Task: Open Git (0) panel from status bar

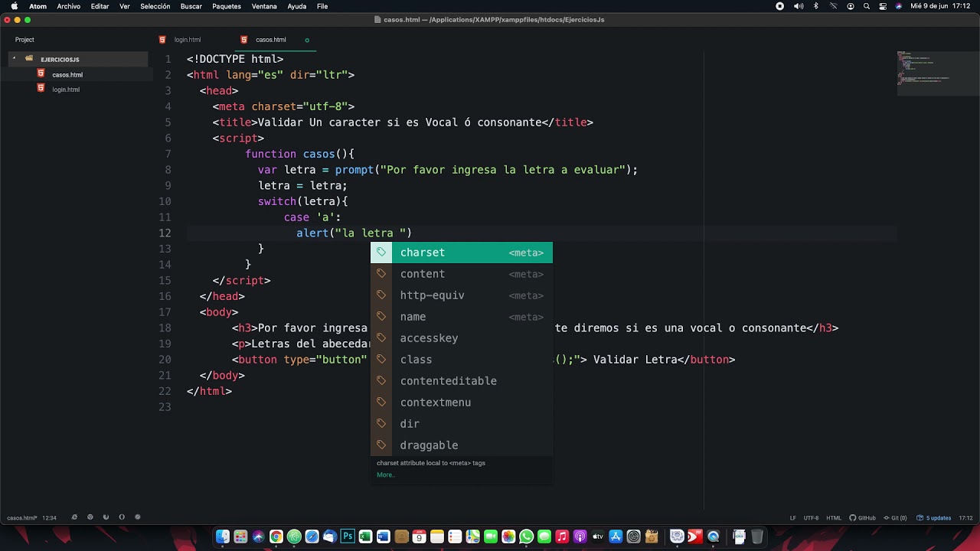Action: (894, 518)
